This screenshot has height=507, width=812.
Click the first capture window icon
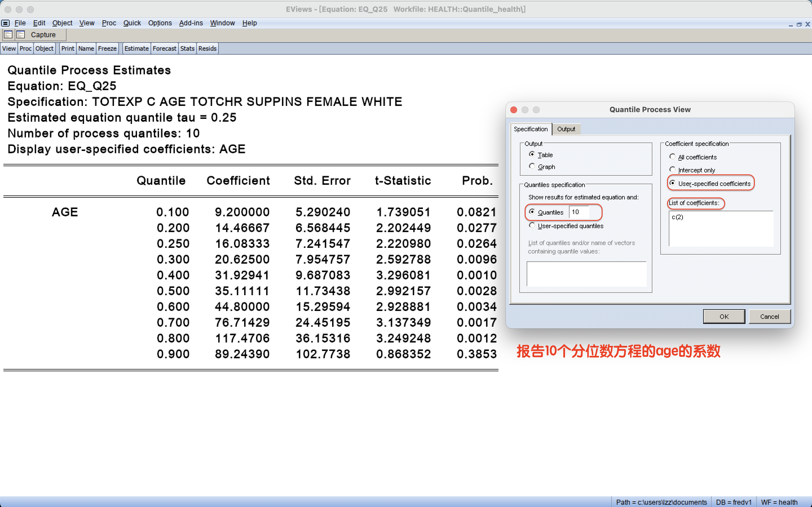click(8, 35)
